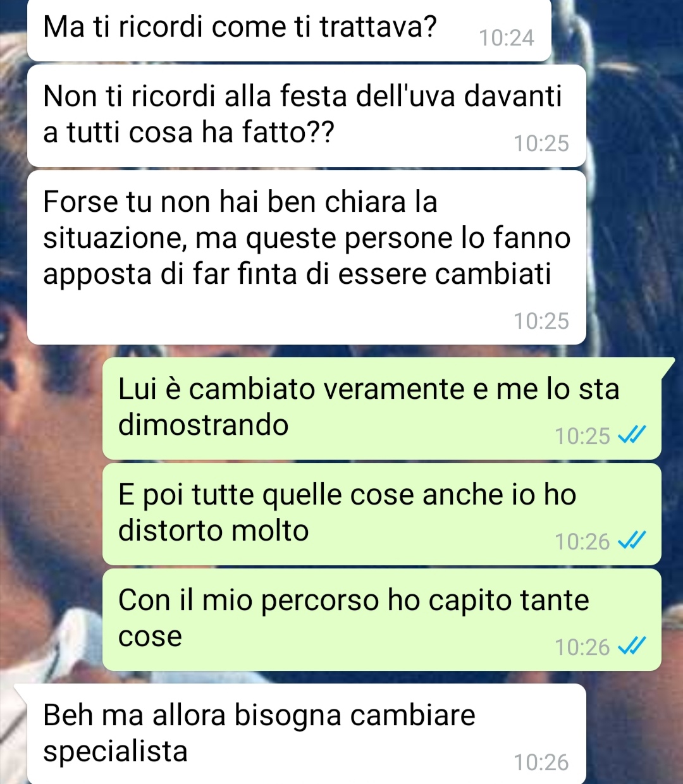Tap the 10:26 time on "ho capito tante cose" message
Image resolution: width=683 pixels, height=784 pixels.
tap(582, 647)
